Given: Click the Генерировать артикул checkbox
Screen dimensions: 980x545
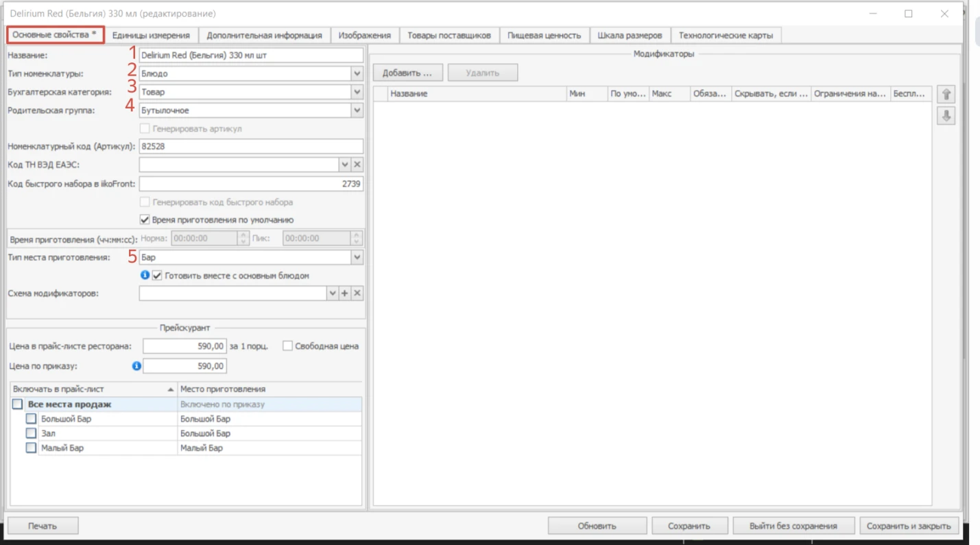Looking at the screenshot, I should [x=145, y=128].
